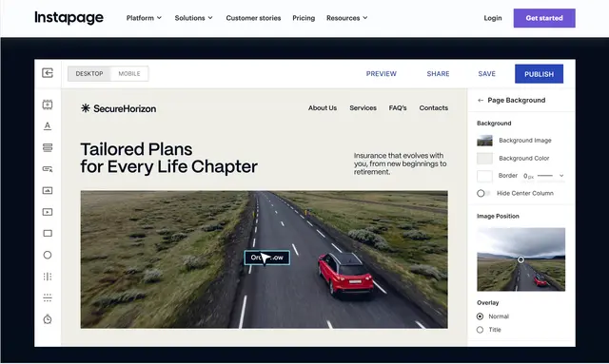Toggle the Hide Center Column switch
This screenshot has width=609, height=364.
(x=483, y=193)
